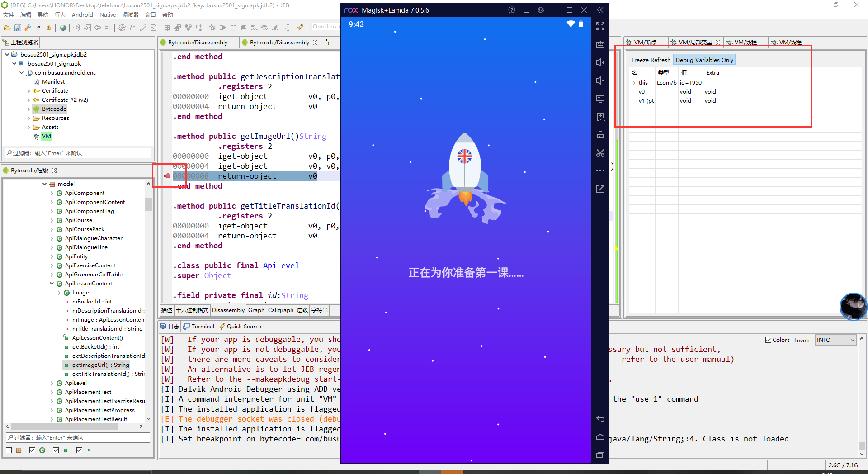Switch to the Quick Search tab
868x474 pixels.
tap(240, 327)
